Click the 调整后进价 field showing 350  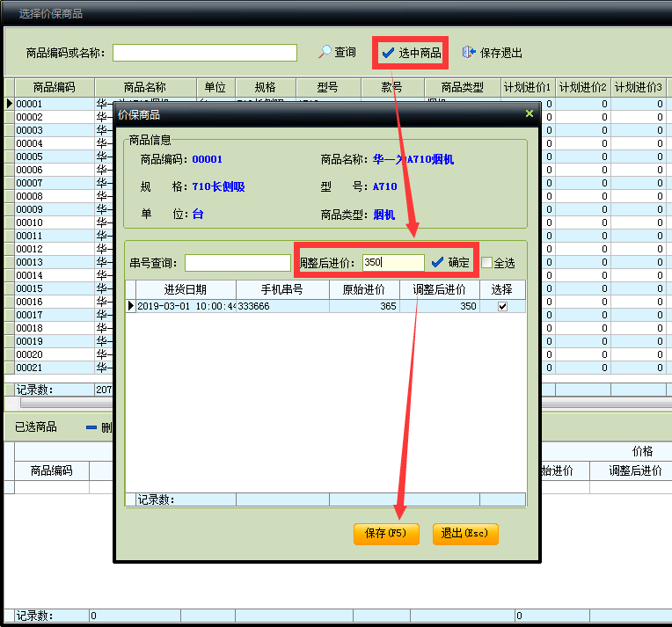coord(392,262)
